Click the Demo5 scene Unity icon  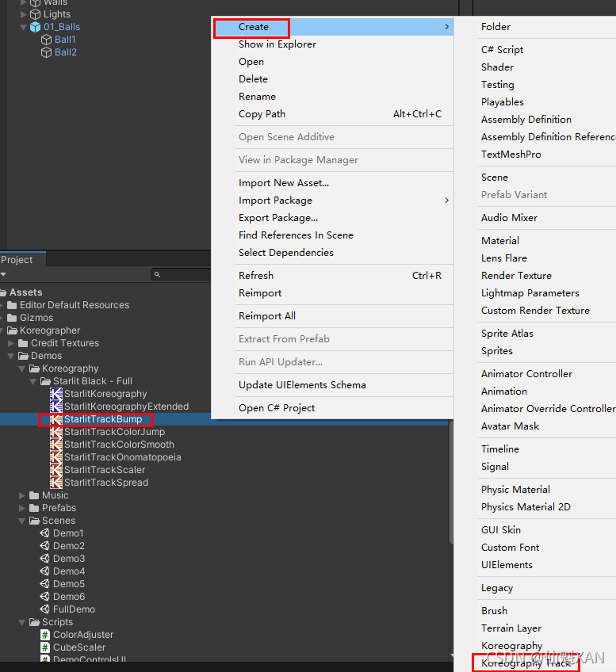pos(44,584)
